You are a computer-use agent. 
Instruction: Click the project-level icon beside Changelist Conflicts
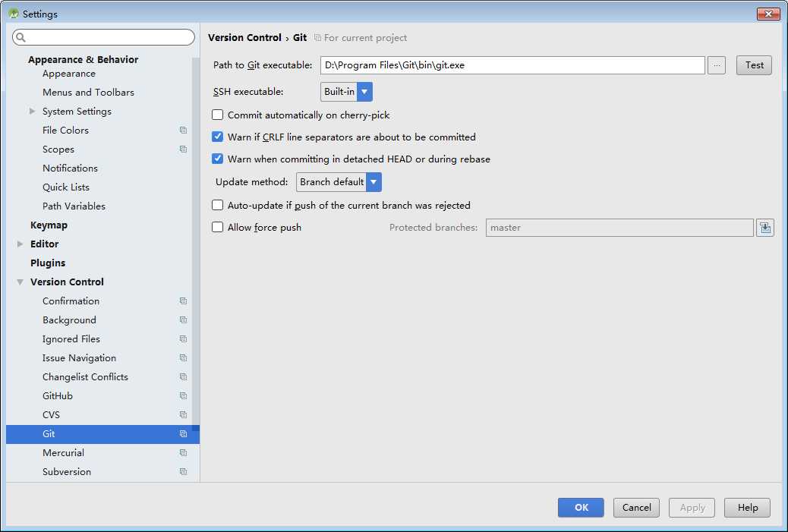(183, 376)
